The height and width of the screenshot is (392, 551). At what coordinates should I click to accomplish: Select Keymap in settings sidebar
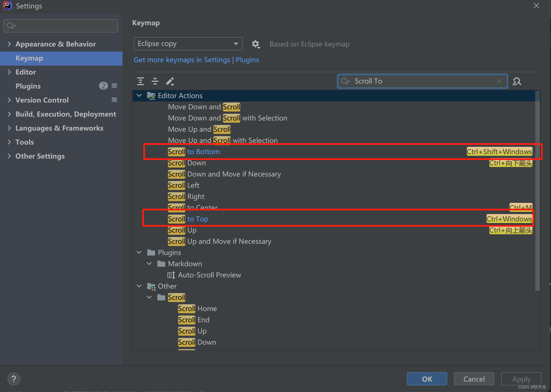click(29, 58)
